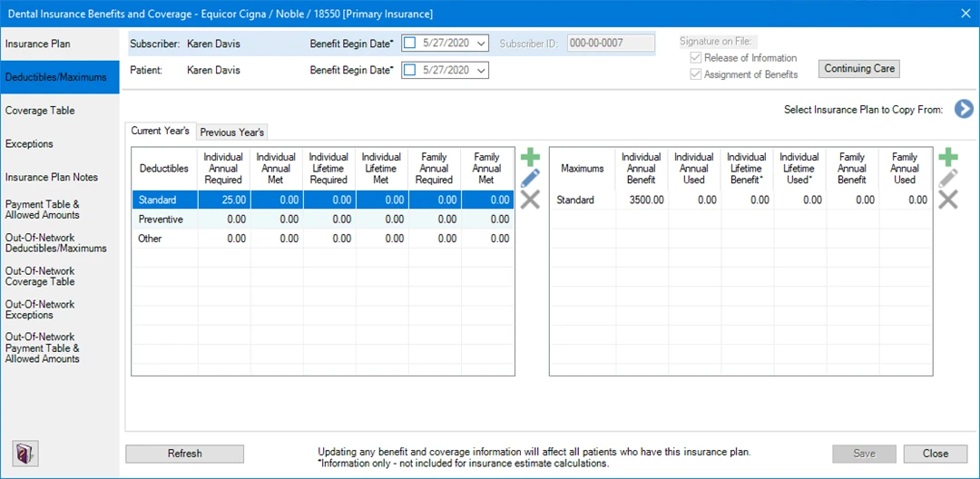Click the blue arrow to copy insurance plan

(x=964, y=109)
